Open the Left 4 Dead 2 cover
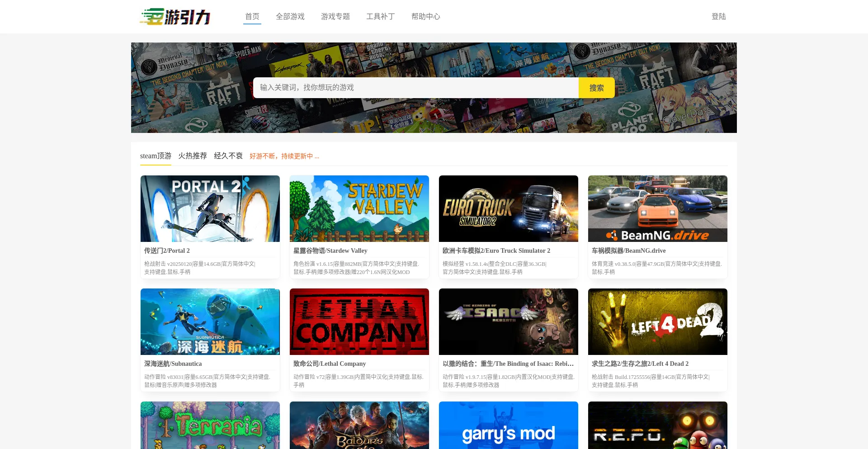The image size is (868, 449). pyautogui.click(x=658, y=322)
